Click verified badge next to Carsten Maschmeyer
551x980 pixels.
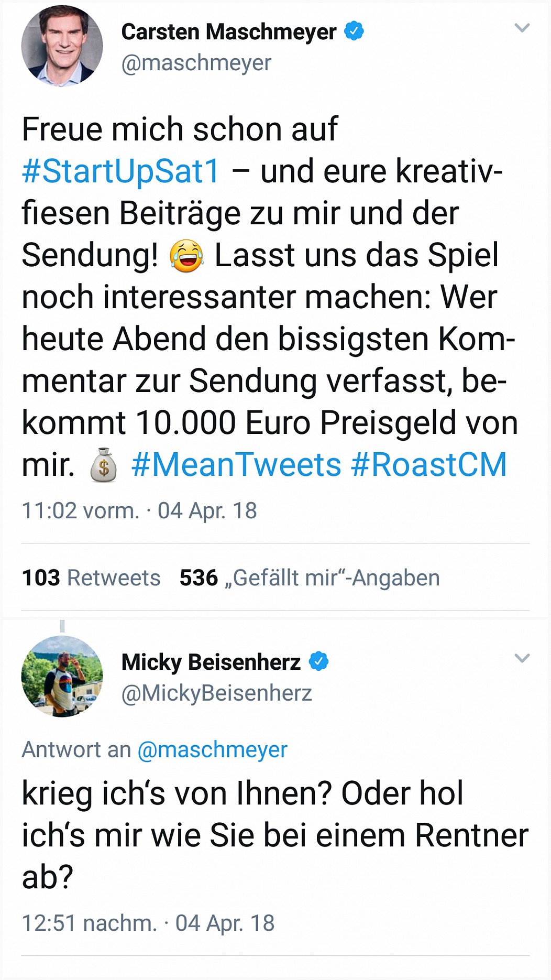[x=354, y=31]
